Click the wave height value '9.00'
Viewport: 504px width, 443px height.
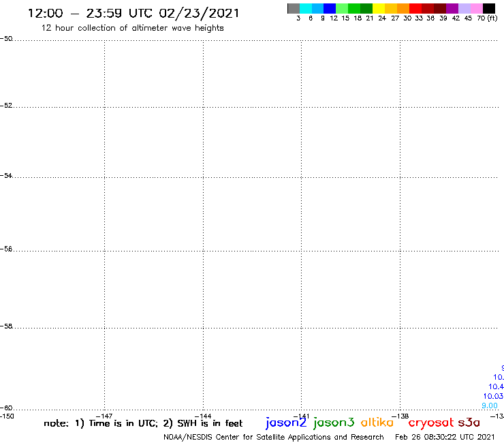point(490,406)
